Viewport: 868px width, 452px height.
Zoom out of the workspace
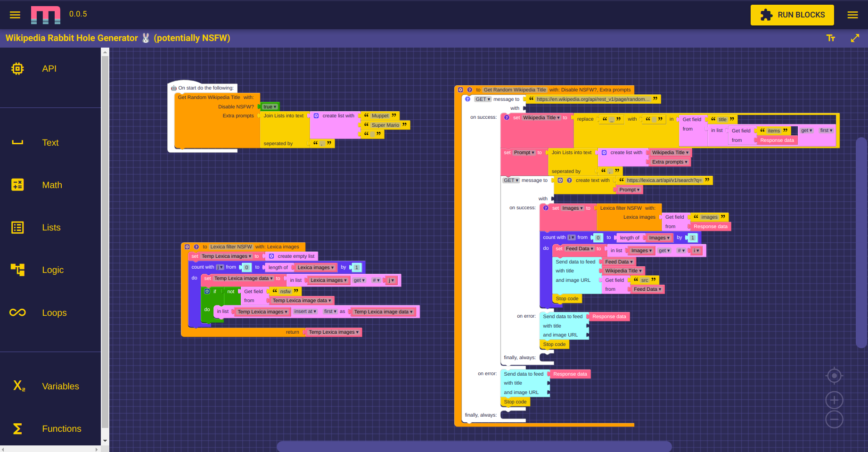(834, 419)
